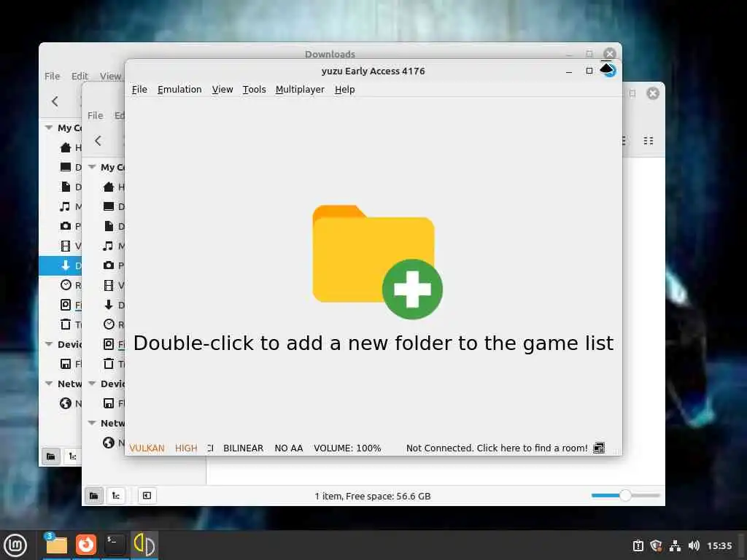Open Terminal from the taskbar
Image resolution: width=747 pixels, height=560 pixels.
click(115, 544)
